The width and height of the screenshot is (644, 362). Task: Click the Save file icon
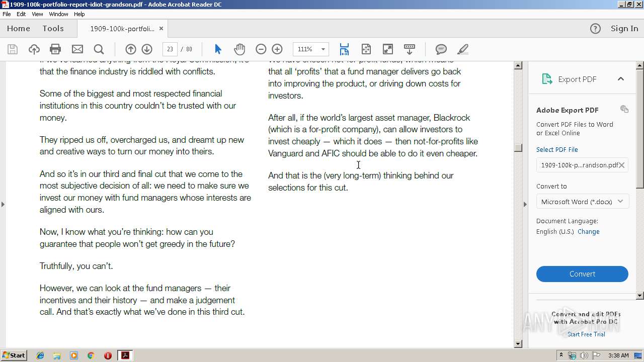[x=13, y=49]
